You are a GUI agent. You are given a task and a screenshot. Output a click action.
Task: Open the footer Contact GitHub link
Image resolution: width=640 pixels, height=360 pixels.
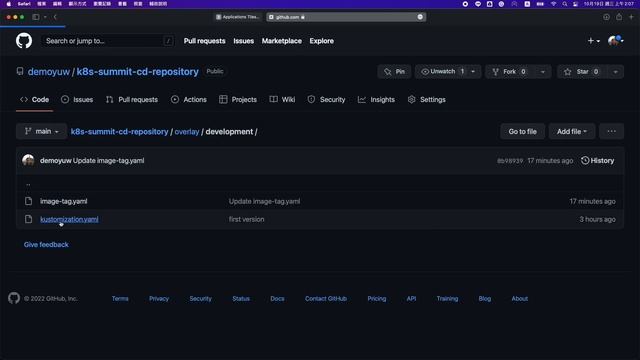[326, 299]
